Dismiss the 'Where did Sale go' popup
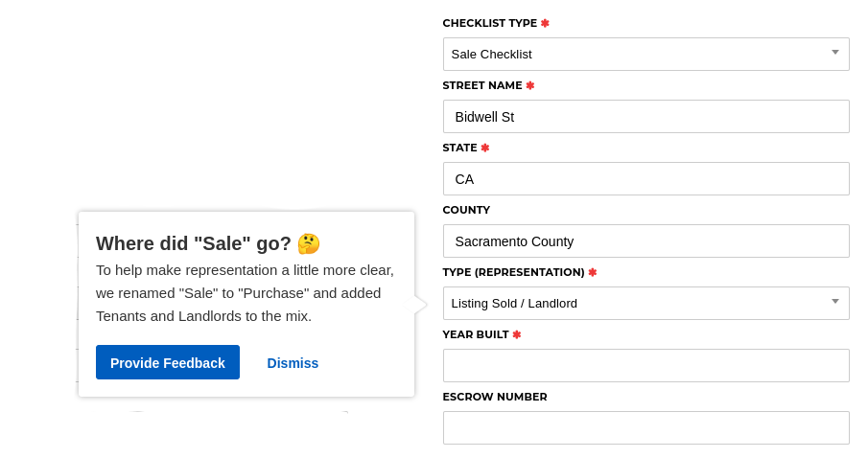Image resolution: width=868 pixels, height=458 pixels. tap(293, 363)
